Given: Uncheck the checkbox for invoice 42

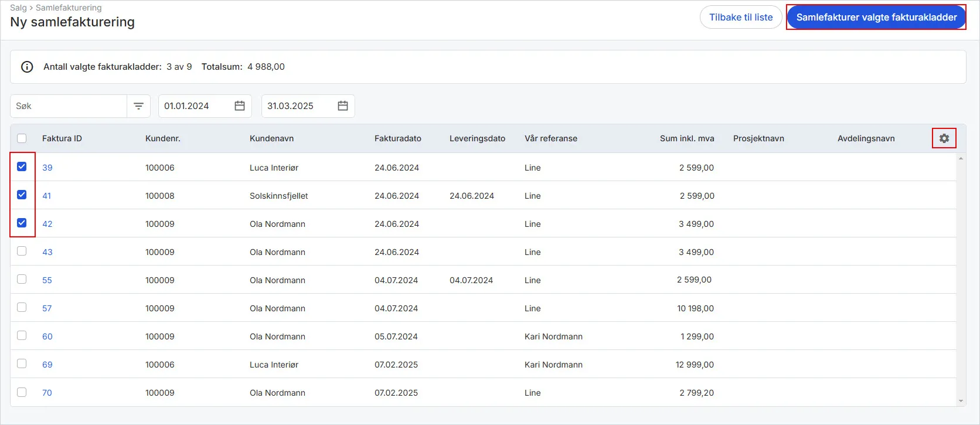Looking at the screenshot, I should [x=22, y=223].
